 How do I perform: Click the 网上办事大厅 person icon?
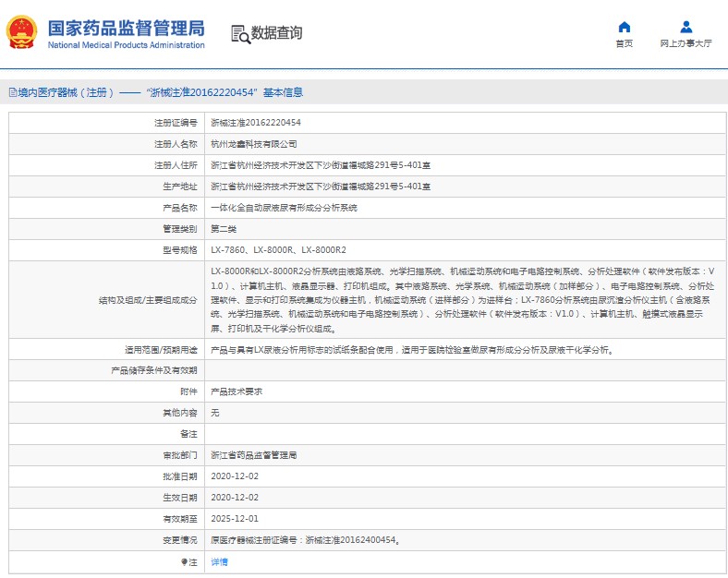(686, 27)
